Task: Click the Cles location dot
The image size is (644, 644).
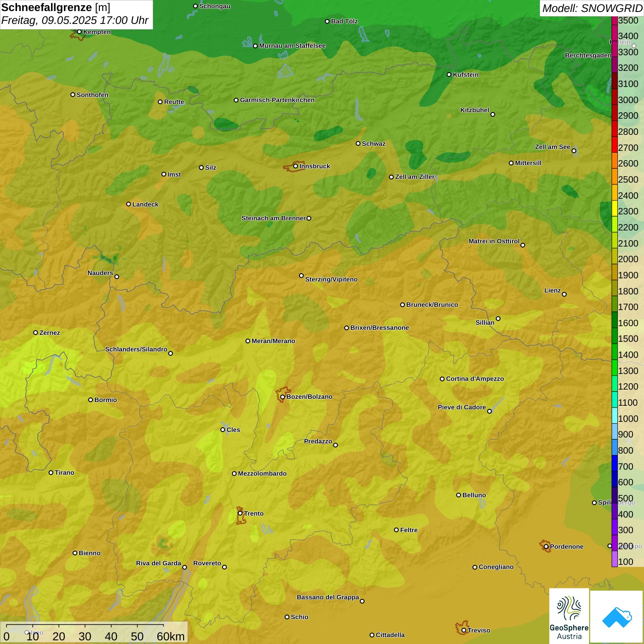Action: point(223,430)
